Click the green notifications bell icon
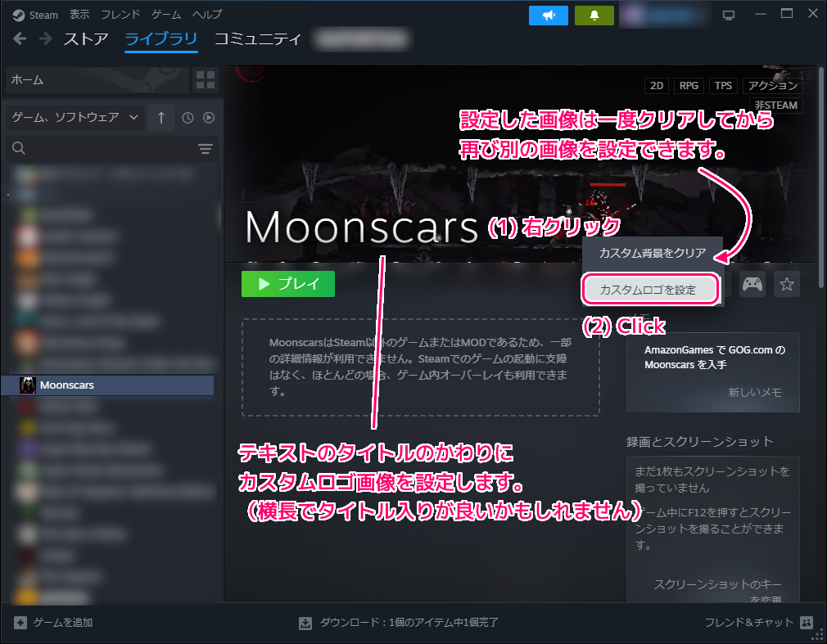 pos(594,16)
